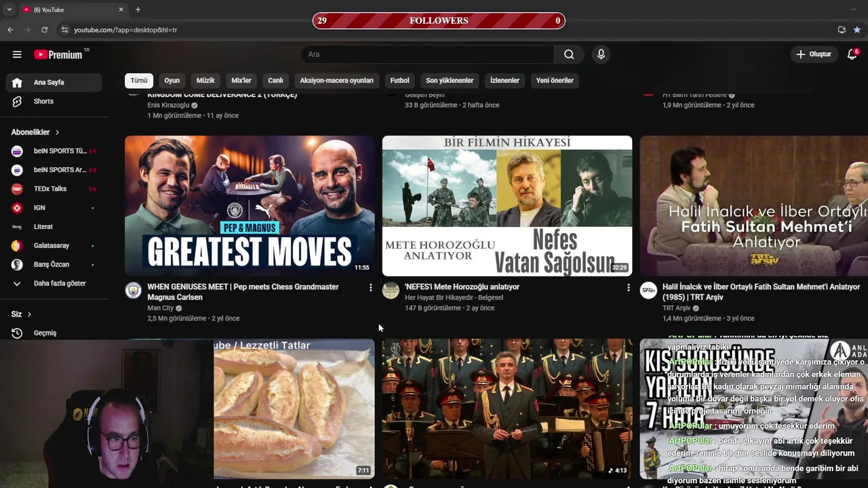Select the Müzik filter chip
868x488 pixels.
[x=205, y=80]
